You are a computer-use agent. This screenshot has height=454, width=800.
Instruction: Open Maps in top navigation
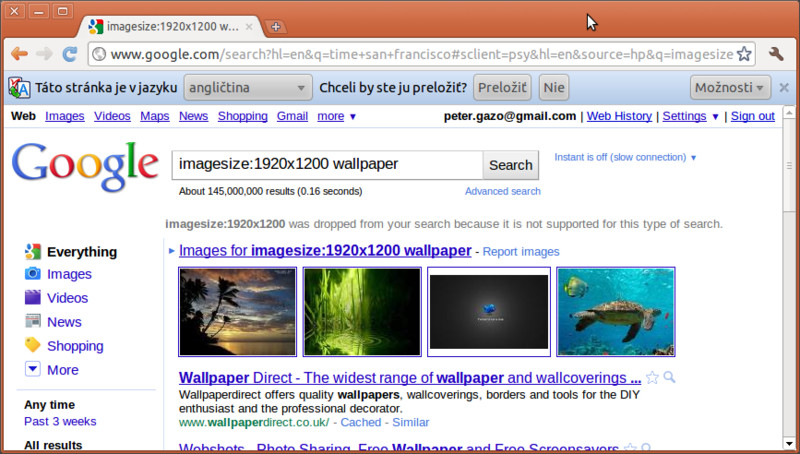pyautogui.click(x=155, y=116)
